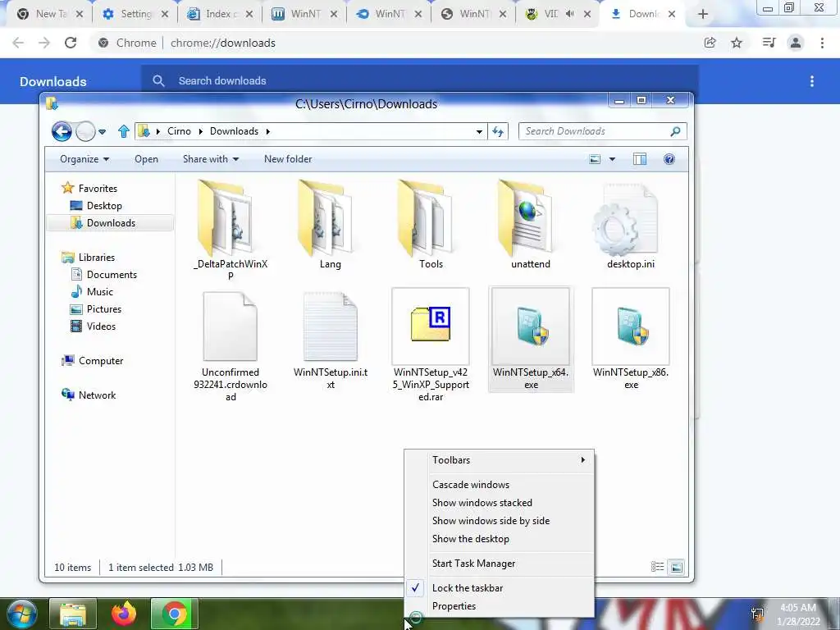Open the Organize dropdown
This screenshot has height=630, width=840.
pyautogui.click(x=84, y=159)
